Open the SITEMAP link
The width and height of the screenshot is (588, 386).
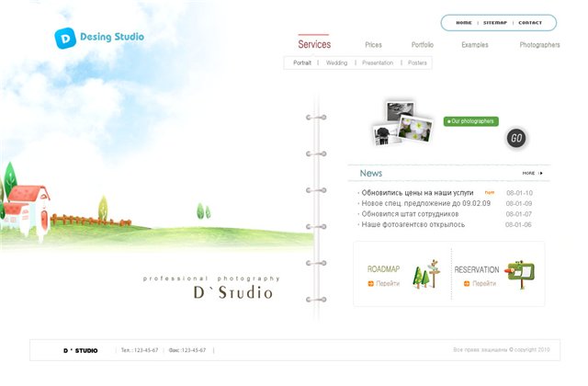coord(495,23)
